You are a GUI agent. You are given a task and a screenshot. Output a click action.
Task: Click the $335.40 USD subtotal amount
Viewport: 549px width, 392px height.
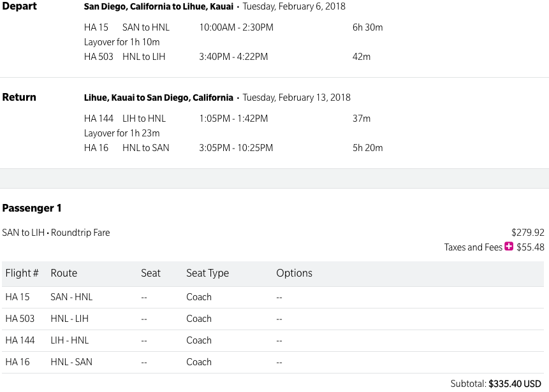click(515, 384)
